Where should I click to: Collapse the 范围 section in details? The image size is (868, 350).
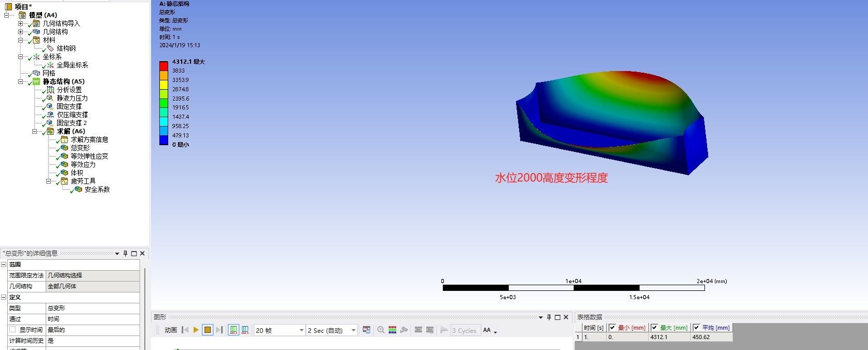click(x=4, y=264)
